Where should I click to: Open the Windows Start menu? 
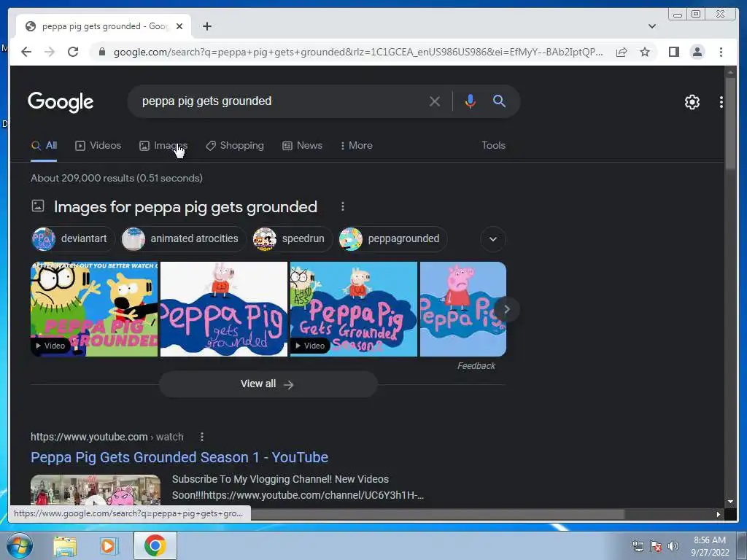pyautogui.click(x=20, y=545)
